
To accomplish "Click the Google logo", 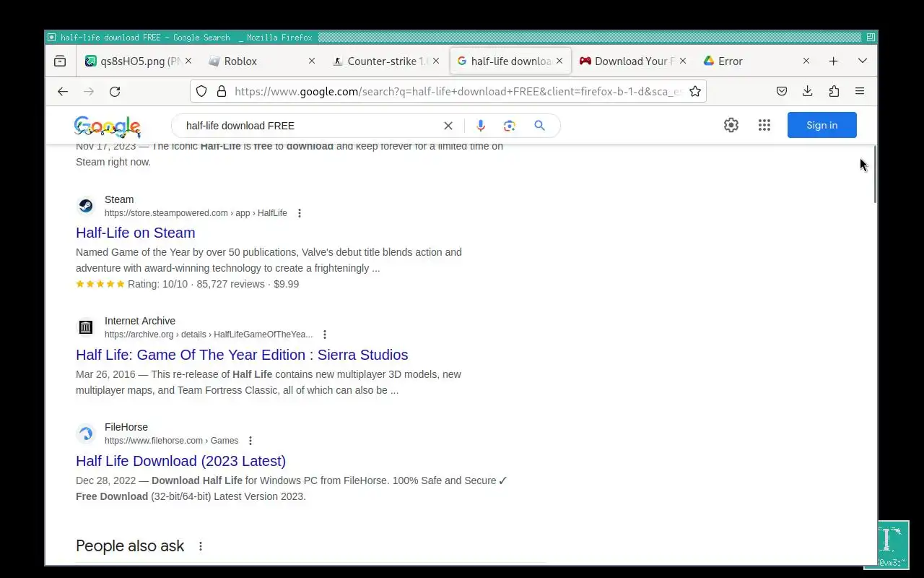I will tap(108, 127).
